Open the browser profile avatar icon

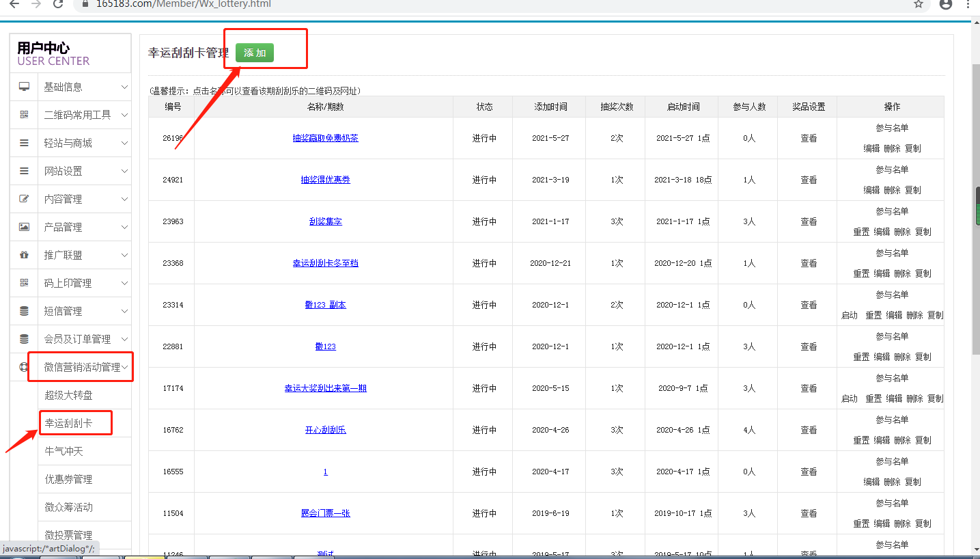(x=946, y=4)
